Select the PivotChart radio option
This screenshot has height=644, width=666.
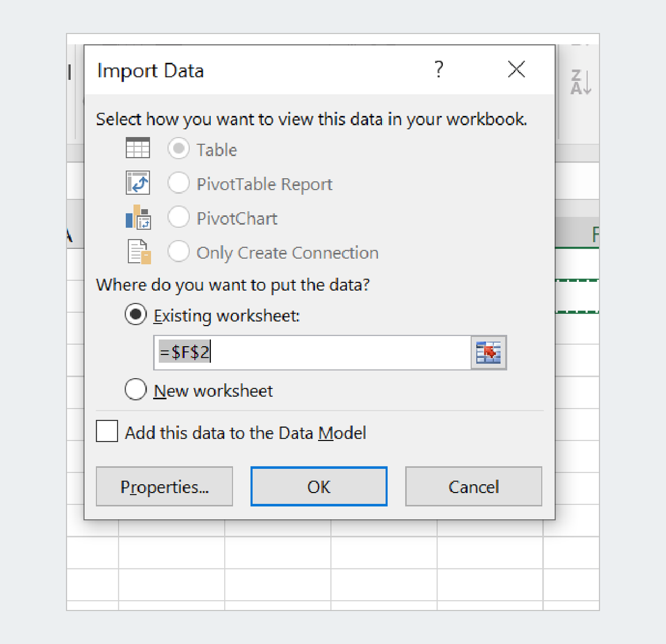click(x=178, y=217)
